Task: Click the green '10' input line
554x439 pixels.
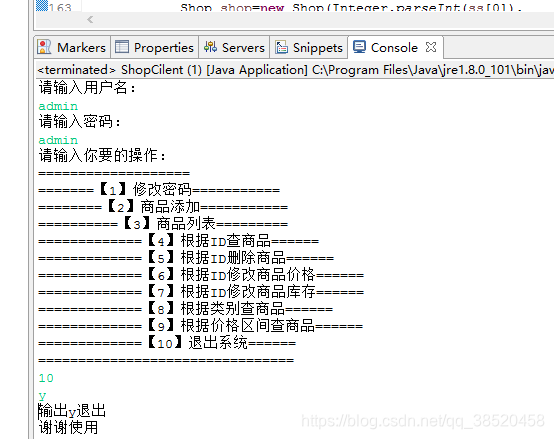Action: [x=46, y=378]
